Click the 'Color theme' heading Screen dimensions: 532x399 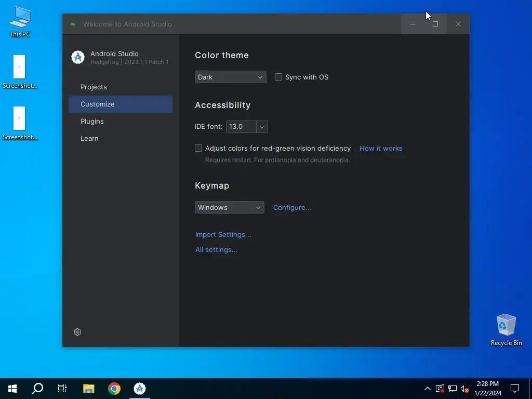pyautogui.click(x=221, y=55)
